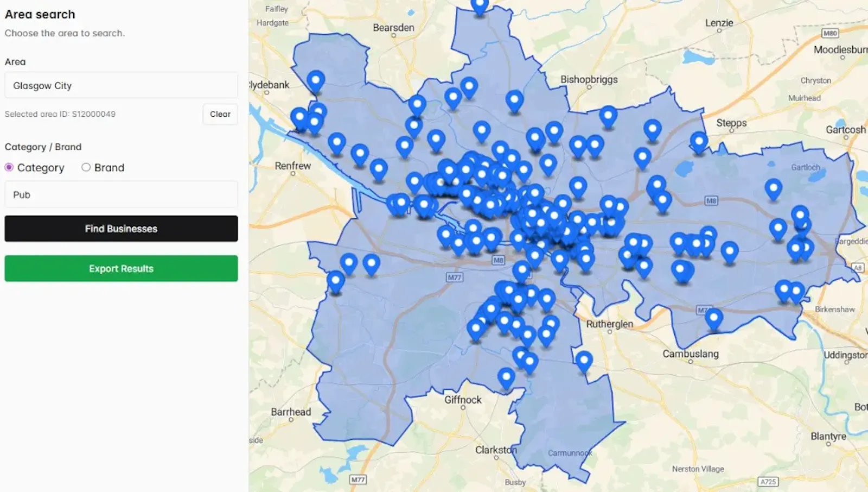Click the isolated pub pin just southwest of Stepps
The height and width of the screenshot is (492, 868).
pos(699,142)
